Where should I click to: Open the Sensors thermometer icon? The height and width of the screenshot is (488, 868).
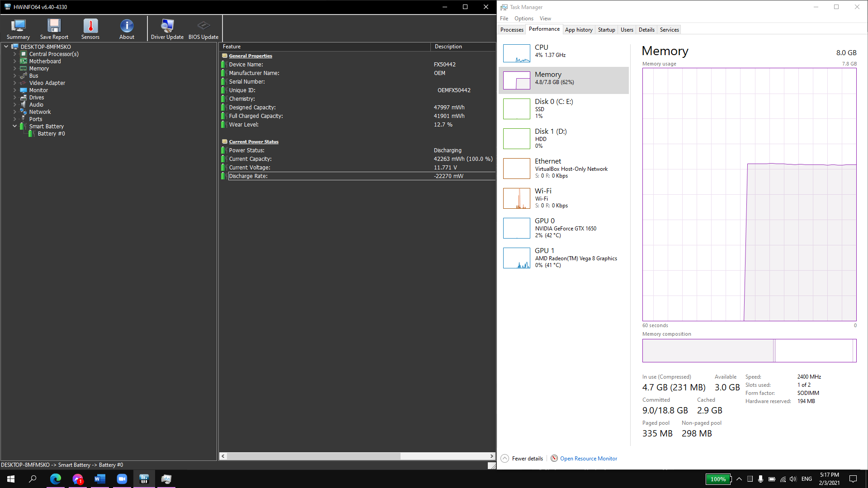(x=90, y=29)
